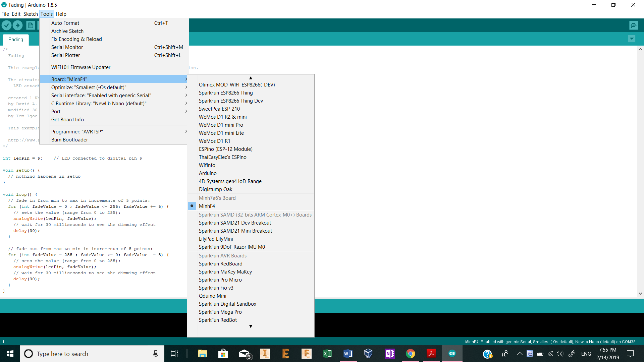This screenshot has height=362, width=644.
Task: Pick WeMos D1 R1 board
Action: pyautogui.click(x=214, y=141)
